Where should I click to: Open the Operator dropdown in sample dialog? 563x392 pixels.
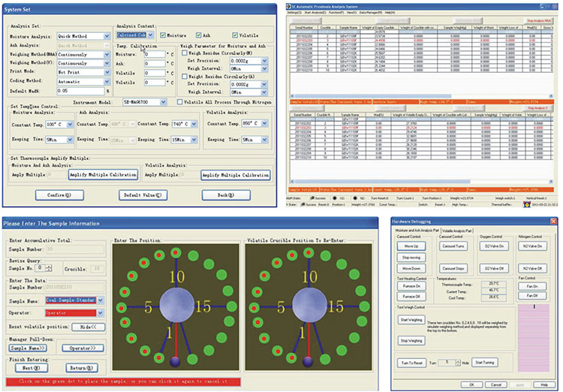tap(101, 313)
